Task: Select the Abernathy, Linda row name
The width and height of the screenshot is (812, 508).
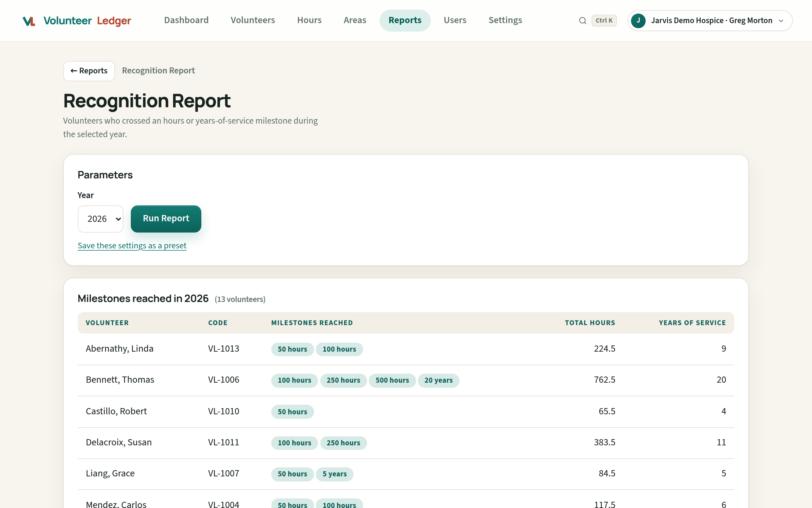Action: coord(120,349)
